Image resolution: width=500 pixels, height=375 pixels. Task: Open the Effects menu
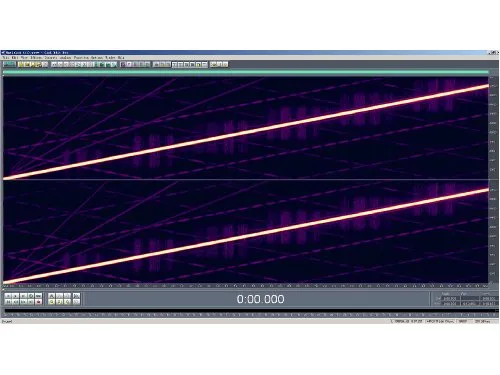[36, 57]
